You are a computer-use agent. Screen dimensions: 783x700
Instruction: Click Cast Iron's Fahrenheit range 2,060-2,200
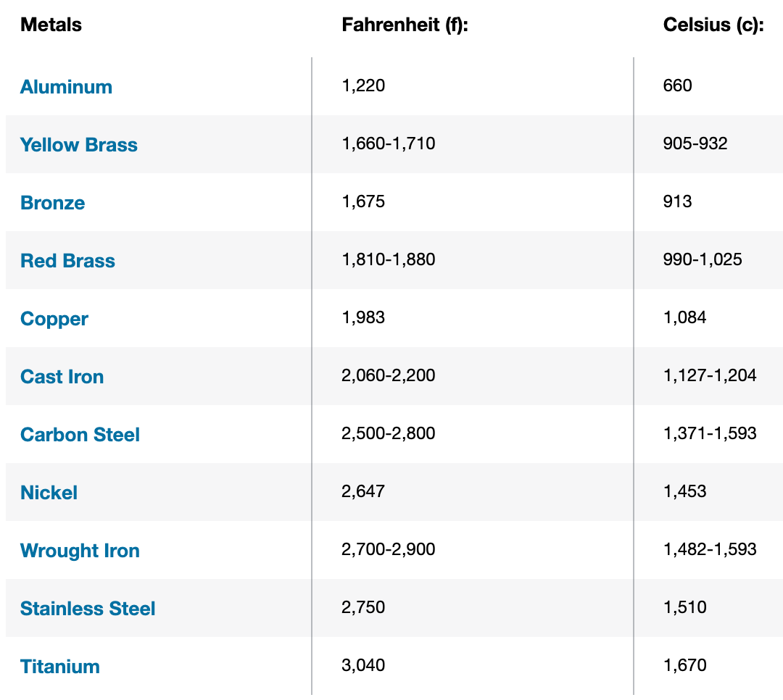click(388, 375)
